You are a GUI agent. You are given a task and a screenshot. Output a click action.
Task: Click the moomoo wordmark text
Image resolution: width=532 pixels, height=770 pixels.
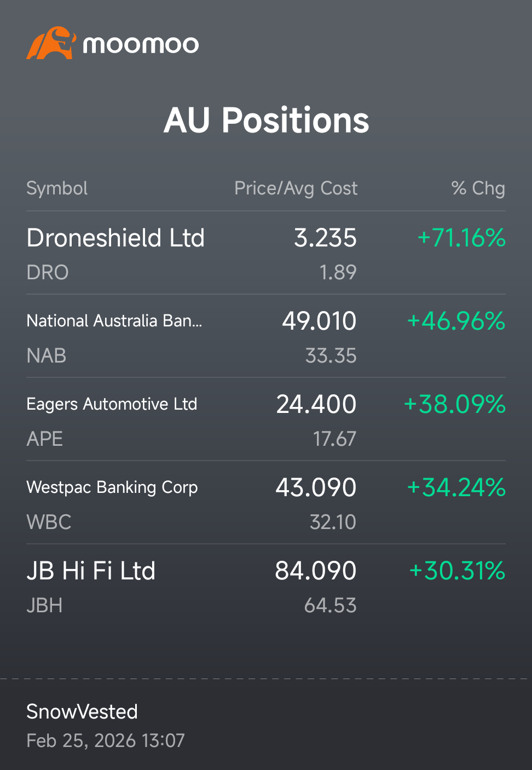coord(141,44)
